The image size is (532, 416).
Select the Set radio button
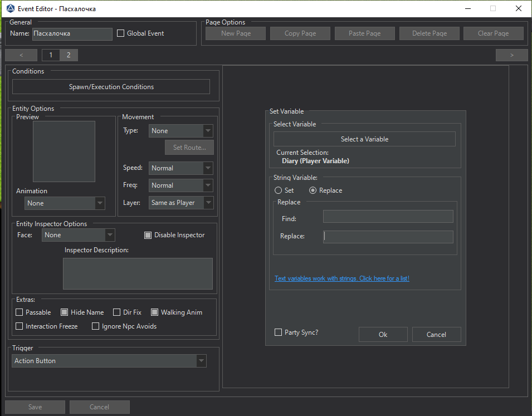coord(279,190)
